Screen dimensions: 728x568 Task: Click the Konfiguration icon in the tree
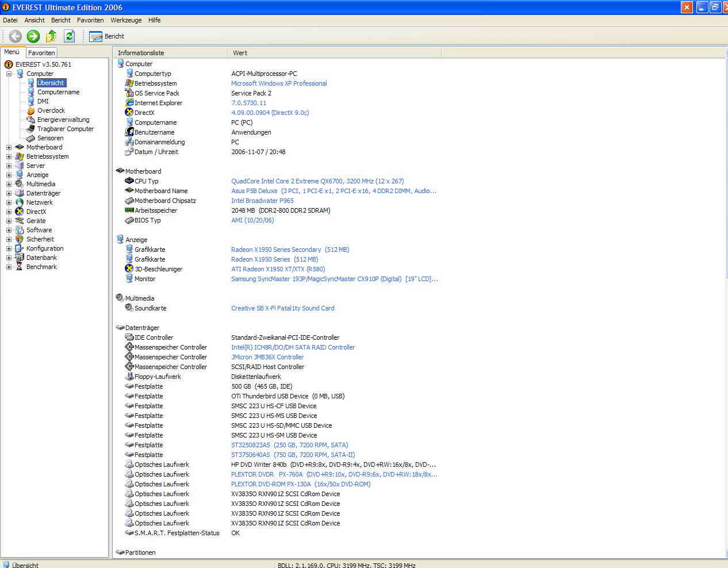pos(20,248)
